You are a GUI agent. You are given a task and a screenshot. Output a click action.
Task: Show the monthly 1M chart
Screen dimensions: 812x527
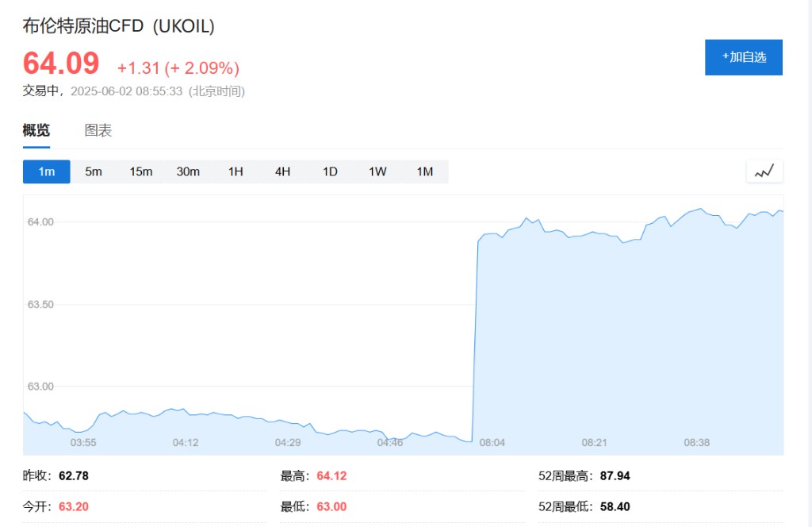click(x=425, y=171)
